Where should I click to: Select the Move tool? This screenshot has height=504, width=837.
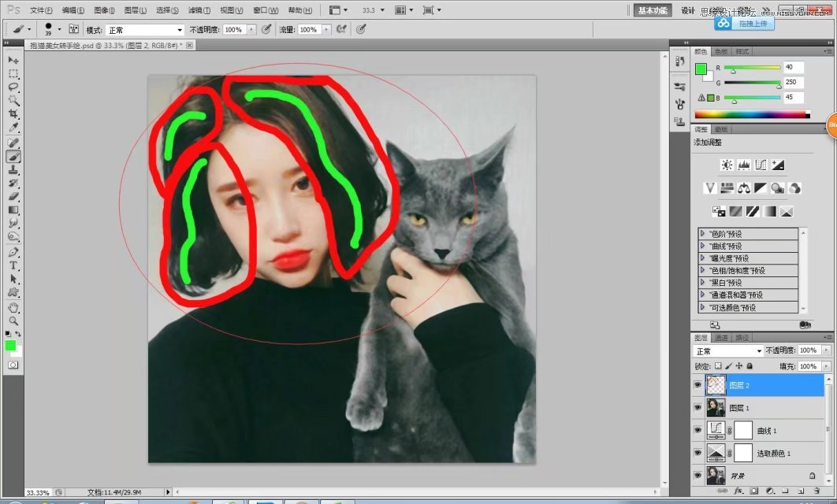coord(13,61)
